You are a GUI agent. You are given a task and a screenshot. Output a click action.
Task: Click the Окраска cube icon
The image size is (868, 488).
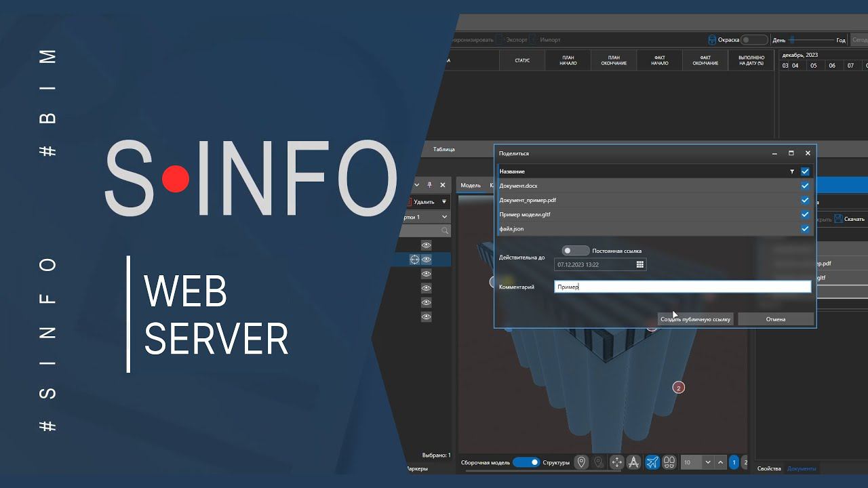click(x=712, y=40)
